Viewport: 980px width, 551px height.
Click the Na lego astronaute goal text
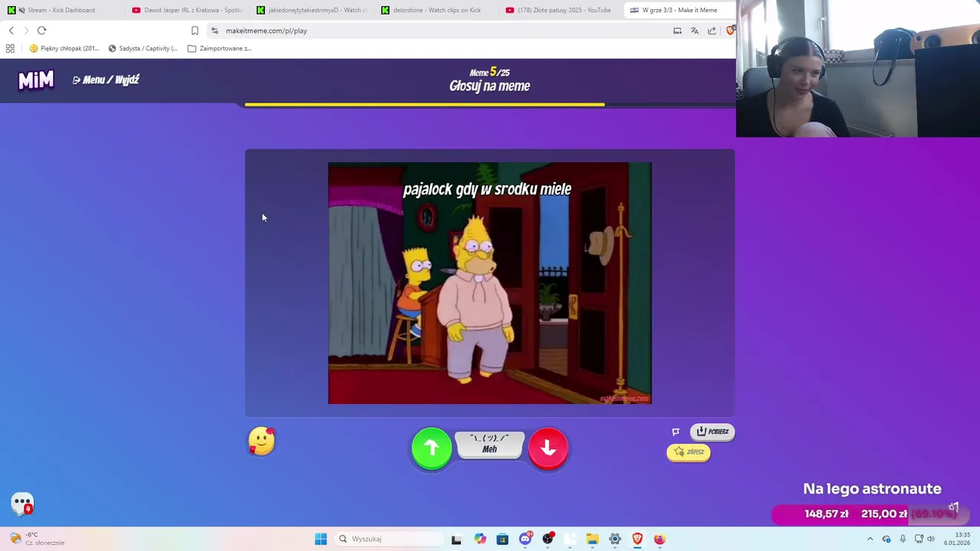(872, 489)
